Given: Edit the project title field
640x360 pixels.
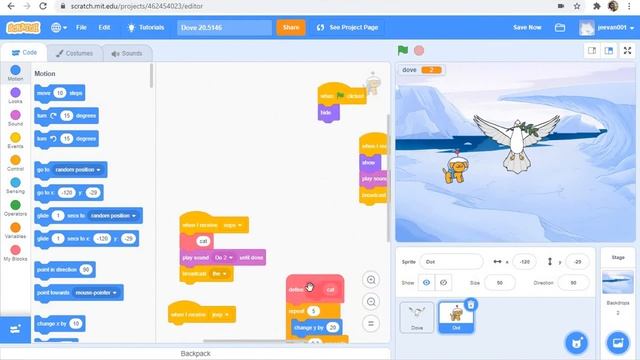Looking at the screenshot, I should coord(224,28).
